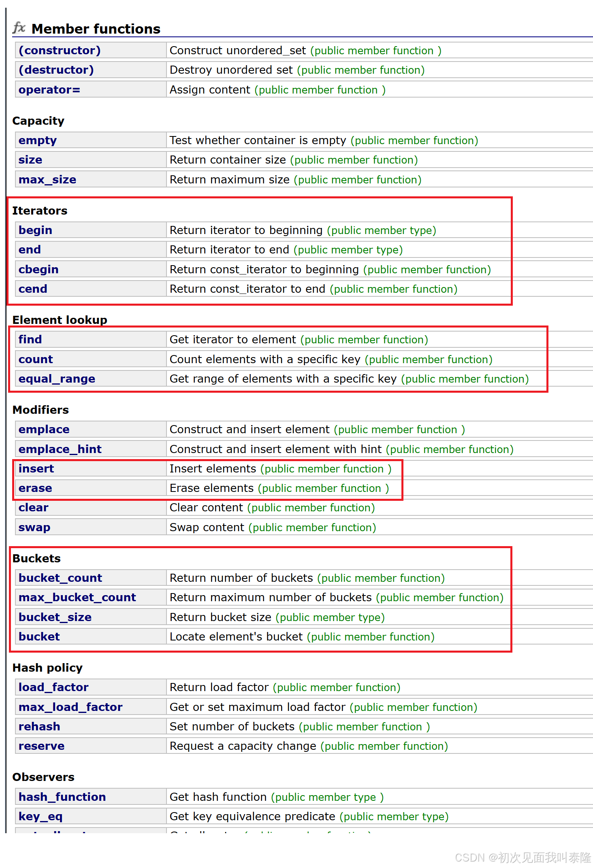Open the find function link
The image size is (593, 868).
click(x=30, y=339)
